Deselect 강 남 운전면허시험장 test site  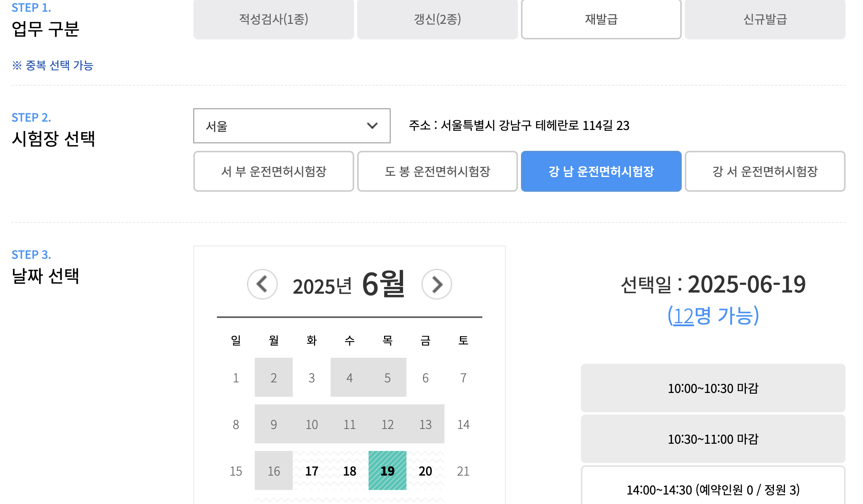click(601, 171)
